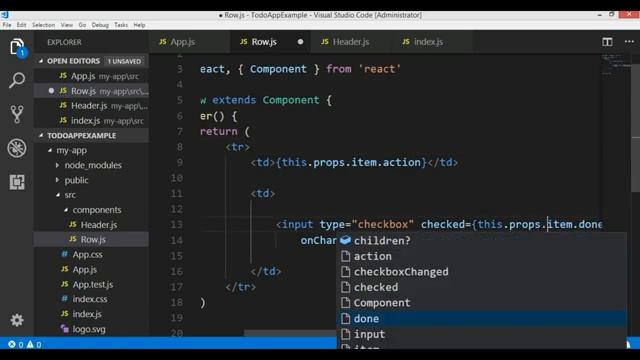Screen dimensions: 640x360
Task: Open index.css in file tree
Action: [x=91, y=299]
